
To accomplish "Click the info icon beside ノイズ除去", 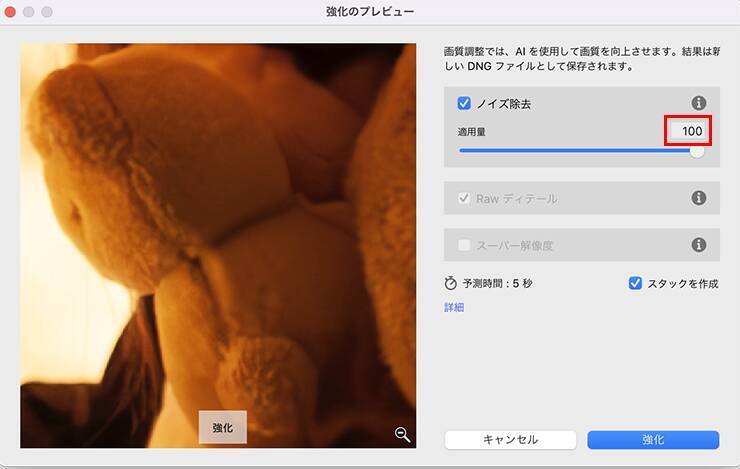I will coord(699,103).
